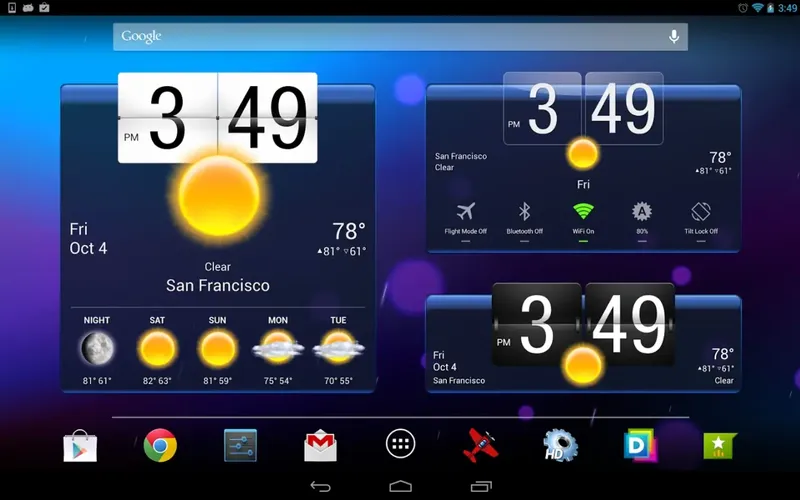Viewport: 800px width, 500px height.
Task: Tap the Fri Oct 4 date in large widget
Action: 88,238
